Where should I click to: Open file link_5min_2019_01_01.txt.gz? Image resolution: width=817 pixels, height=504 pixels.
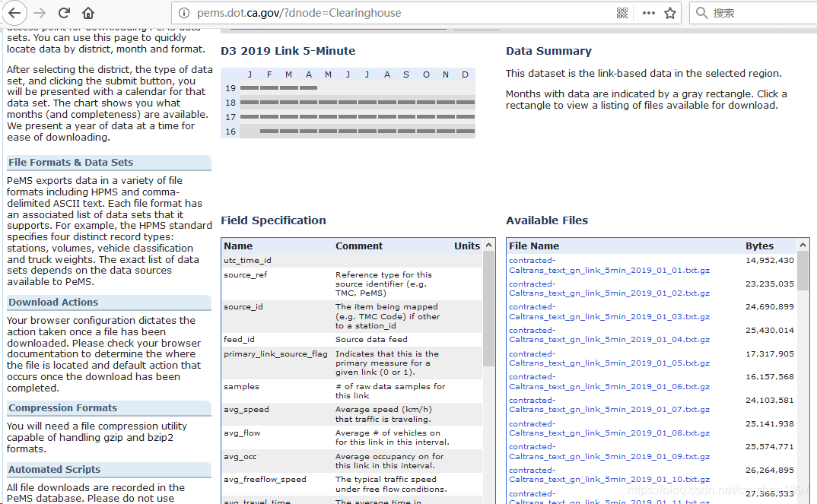[x=609, y=265]
